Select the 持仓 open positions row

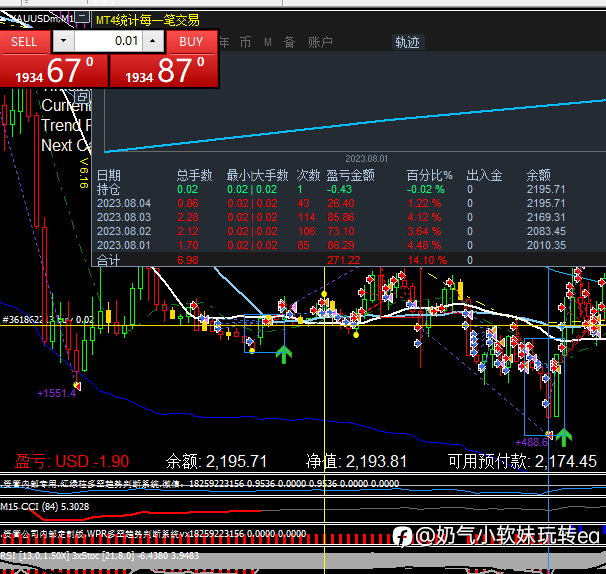point(332,189)
